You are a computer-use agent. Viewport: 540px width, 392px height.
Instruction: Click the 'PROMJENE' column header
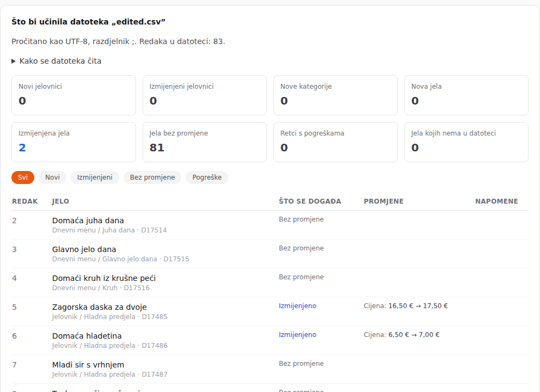point(384,201)
